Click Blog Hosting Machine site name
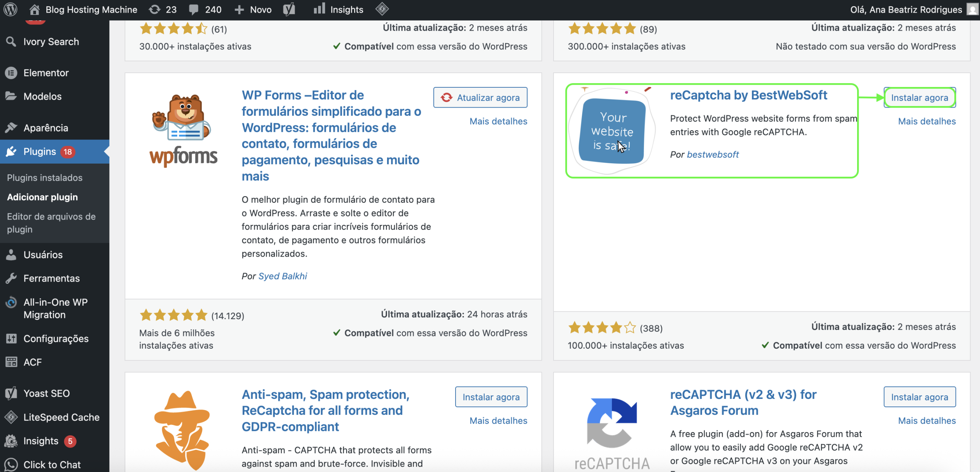 click(x=91, y=10)
